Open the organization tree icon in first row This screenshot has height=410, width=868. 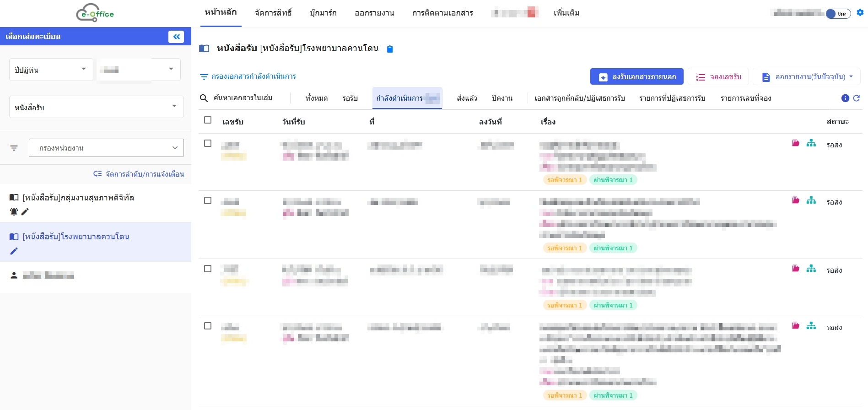click(x=811, y=143)
